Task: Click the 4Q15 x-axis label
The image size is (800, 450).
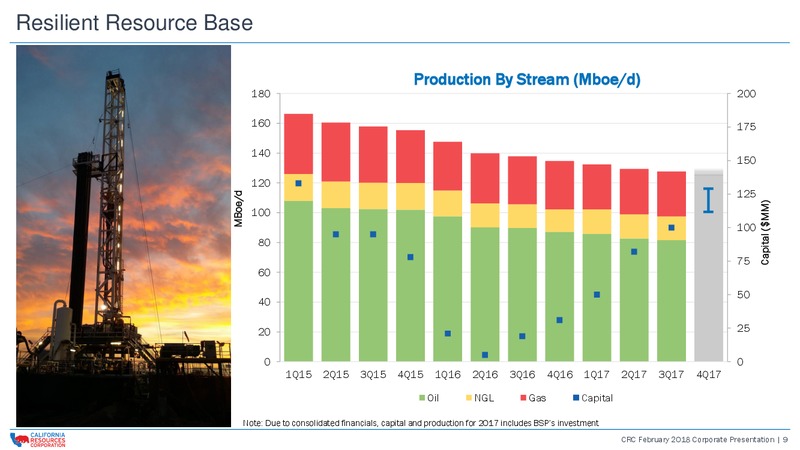Action: point(410,374)
